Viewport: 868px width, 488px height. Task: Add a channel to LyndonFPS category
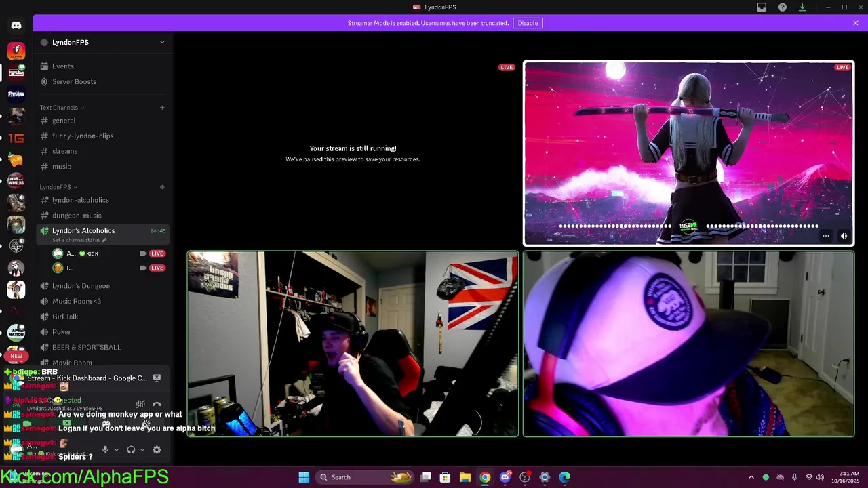pos(162,187)
